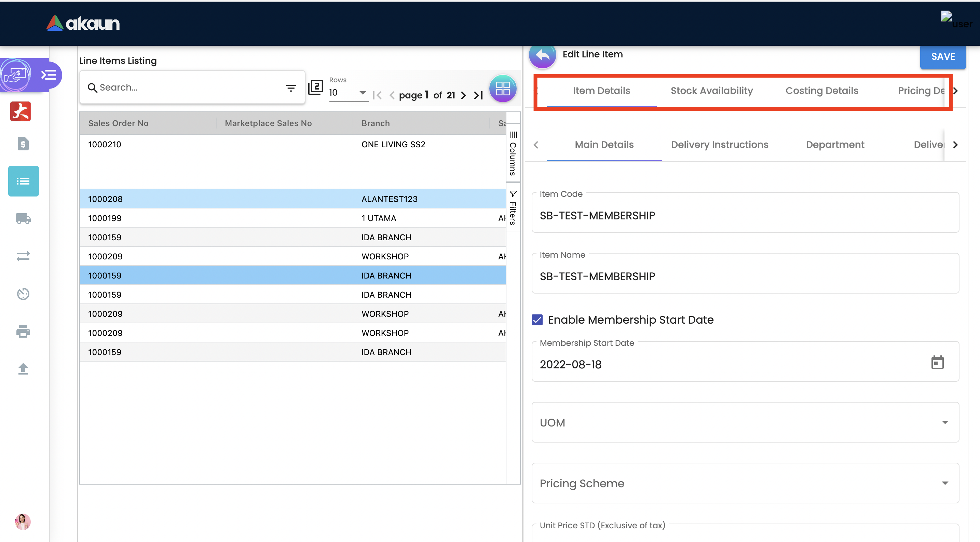Click the truck delivery icon in sidebar

tap(23, 218)
